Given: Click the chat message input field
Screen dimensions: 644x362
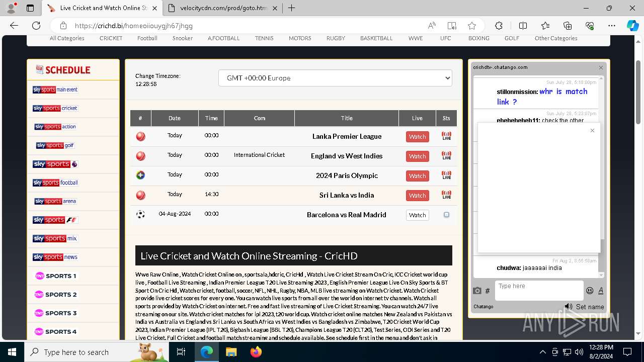Looking at the screenshot, I should coord(539,290).
